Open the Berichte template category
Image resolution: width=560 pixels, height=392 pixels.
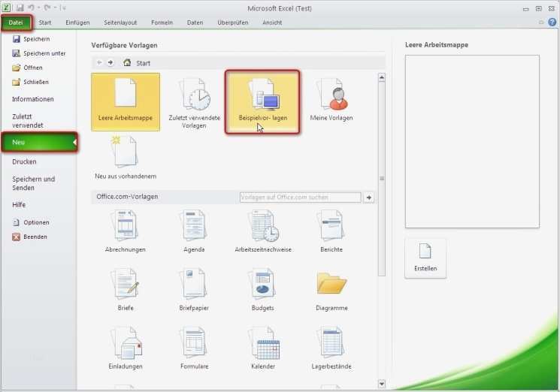(331, 231)
